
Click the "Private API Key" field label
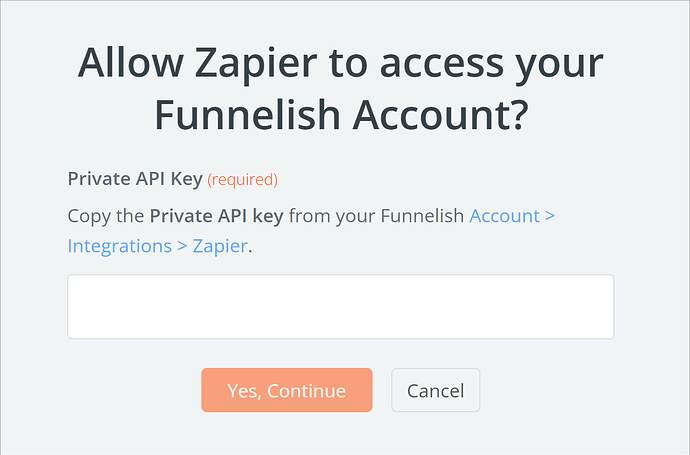[135, 180]
